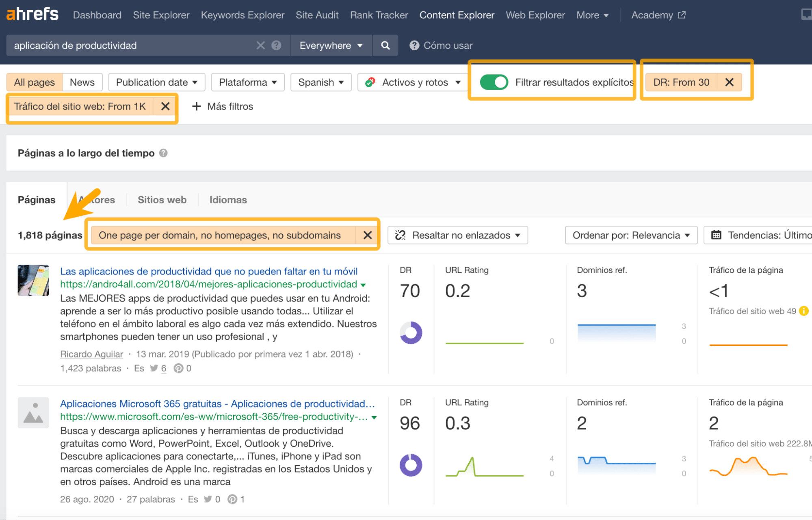Click the '+ Más filtros' button

click(x=222, y=106)
